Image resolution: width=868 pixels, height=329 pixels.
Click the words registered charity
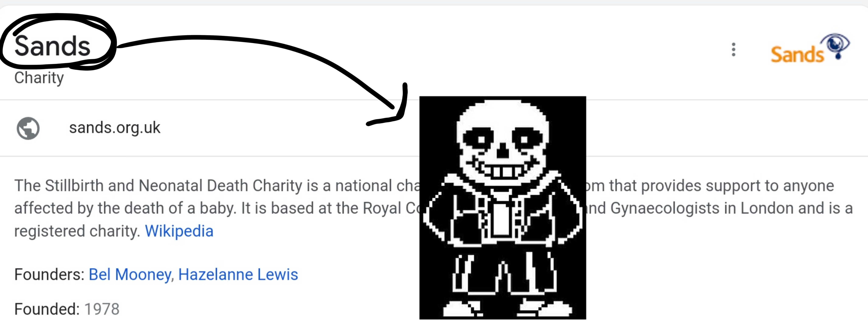(x=77, y=232)
